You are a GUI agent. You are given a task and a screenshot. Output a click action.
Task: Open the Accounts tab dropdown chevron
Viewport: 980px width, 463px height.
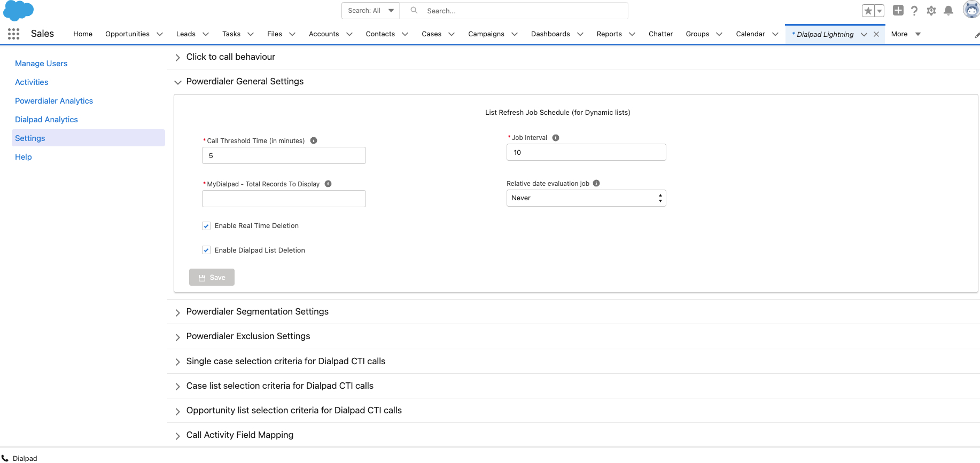click(349, 34)
